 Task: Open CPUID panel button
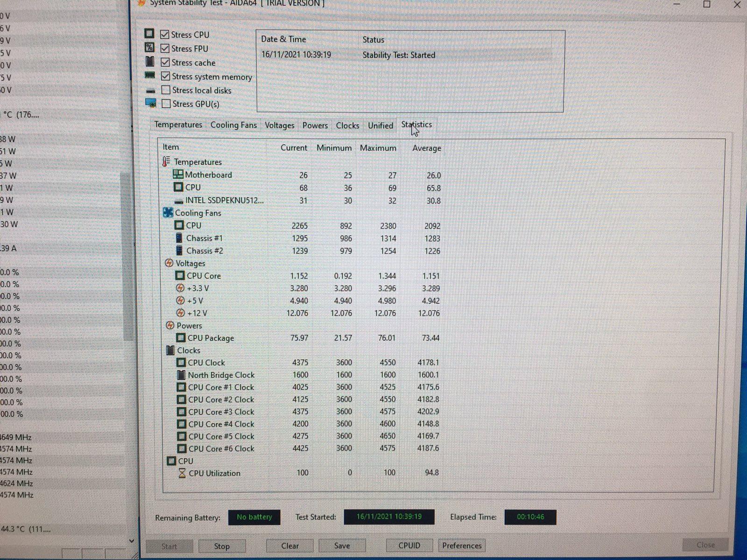click(409, 546)
